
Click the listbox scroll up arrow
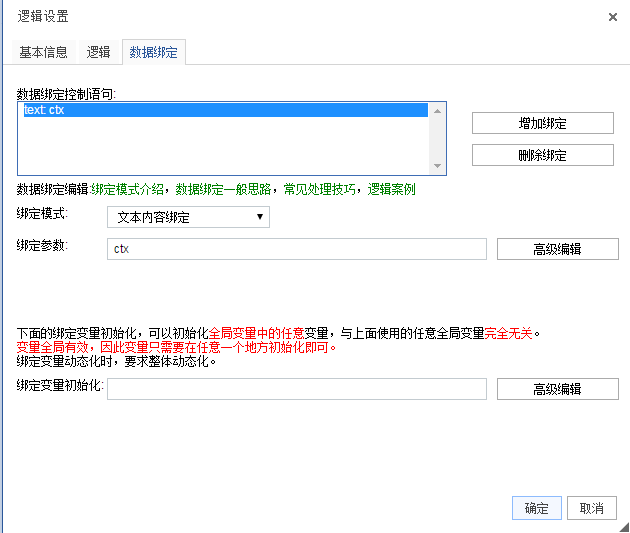point(438,111)
